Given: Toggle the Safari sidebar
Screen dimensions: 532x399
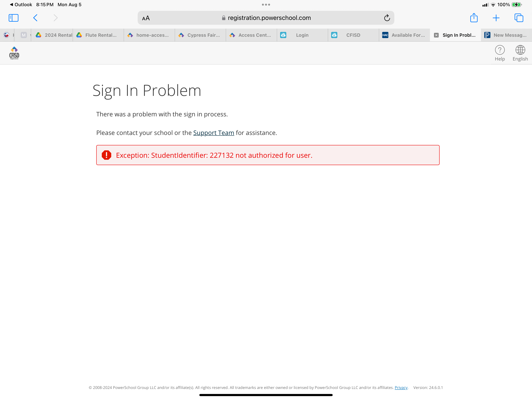Looking at the screenshot, I should pyautogui.click(x=14, y=18).
